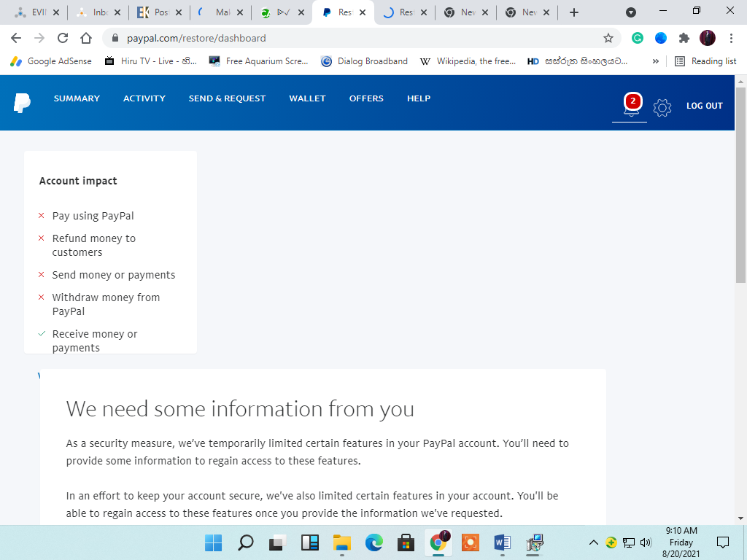Screen dimensions: 747x560
Task: Click 'Pay using PayPal' text
Action: tap(93, 216)
